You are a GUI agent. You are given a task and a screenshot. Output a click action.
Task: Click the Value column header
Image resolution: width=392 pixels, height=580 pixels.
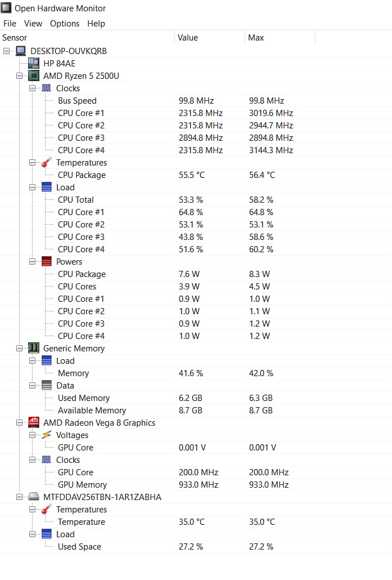(188, 38)
